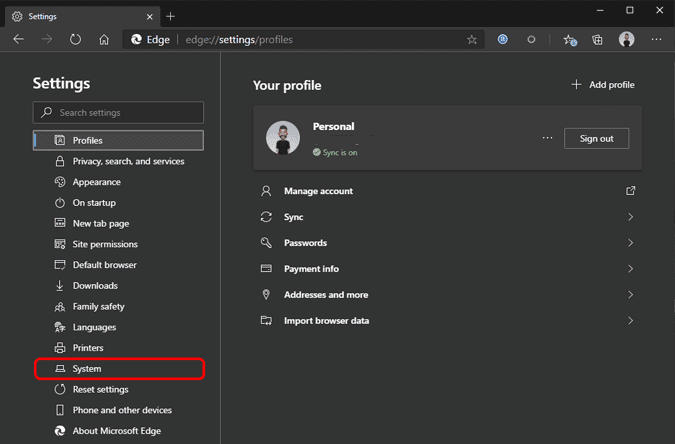Screen dimensions: 675x444
Task: Focus the Search settings field
Action: pos(118,112)
